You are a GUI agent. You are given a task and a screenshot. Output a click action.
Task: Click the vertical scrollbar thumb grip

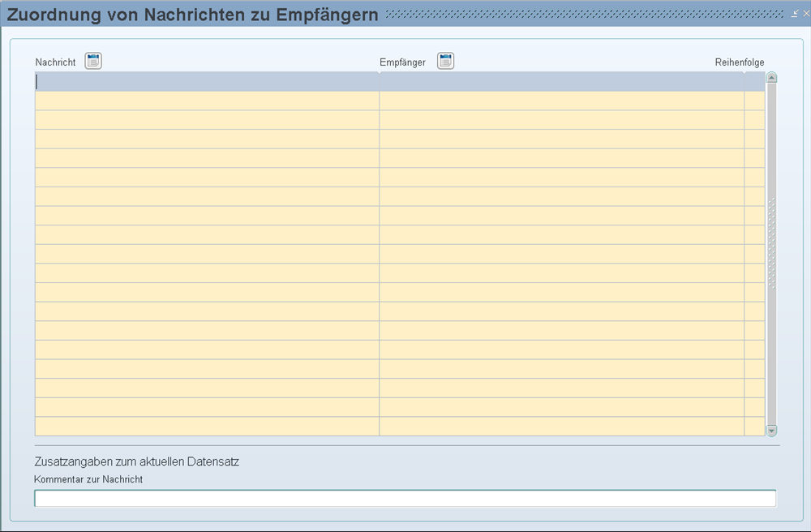click(771, 243)
